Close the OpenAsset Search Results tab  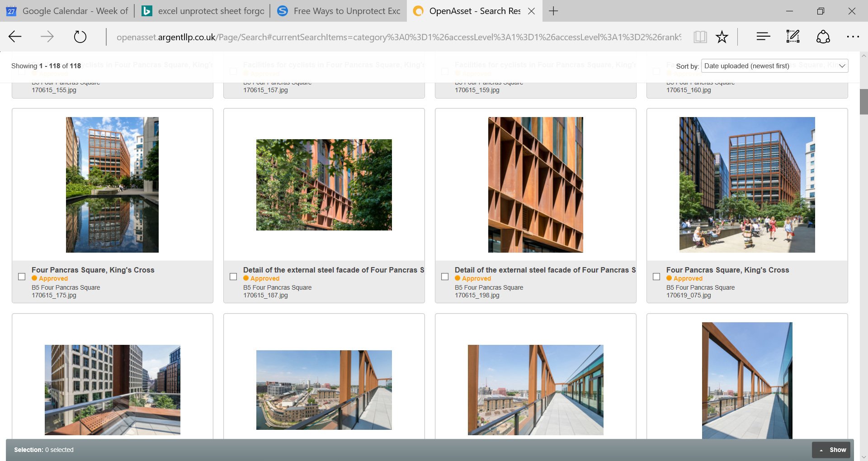[532, 11]
